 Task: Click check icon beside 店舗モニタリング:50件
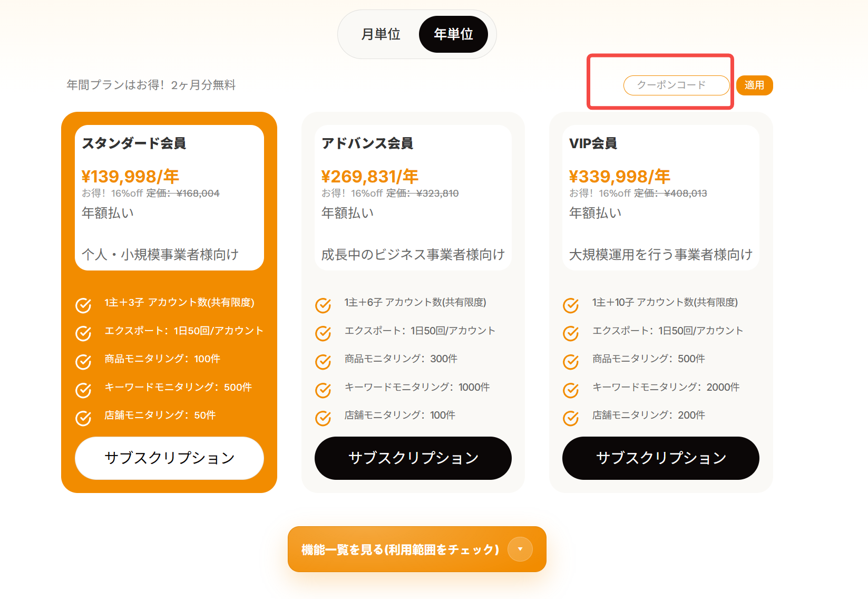[x=83, y=418]
